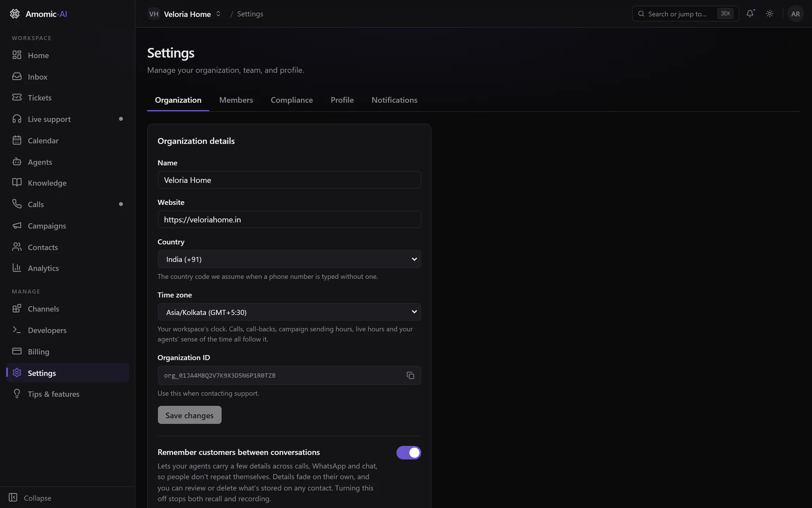Expand the Country dropdown

pyautogui.click(x=289, y=259)
